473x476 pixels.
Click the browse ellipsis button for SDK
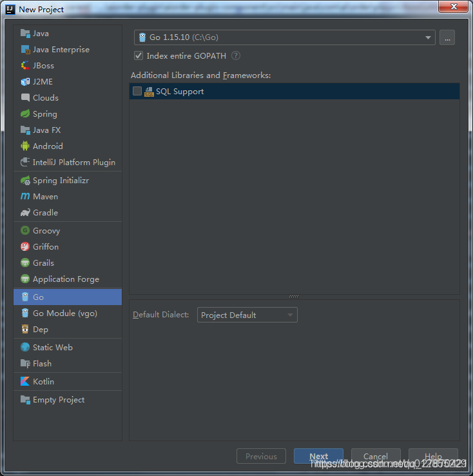pos(447,37)
